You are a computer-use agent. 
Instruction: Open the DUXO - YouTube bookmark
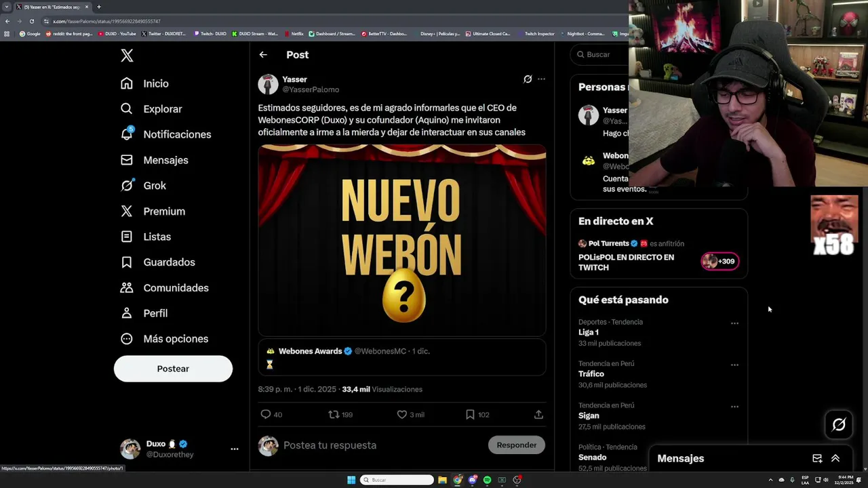(x=117, y=33)
